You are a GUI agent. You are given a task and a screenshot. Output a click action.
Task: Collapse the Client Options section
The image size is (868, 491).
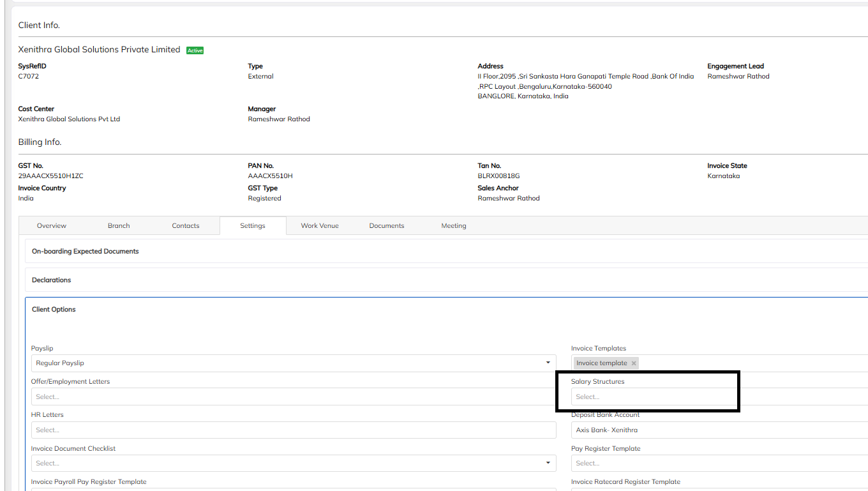(54, 310)
